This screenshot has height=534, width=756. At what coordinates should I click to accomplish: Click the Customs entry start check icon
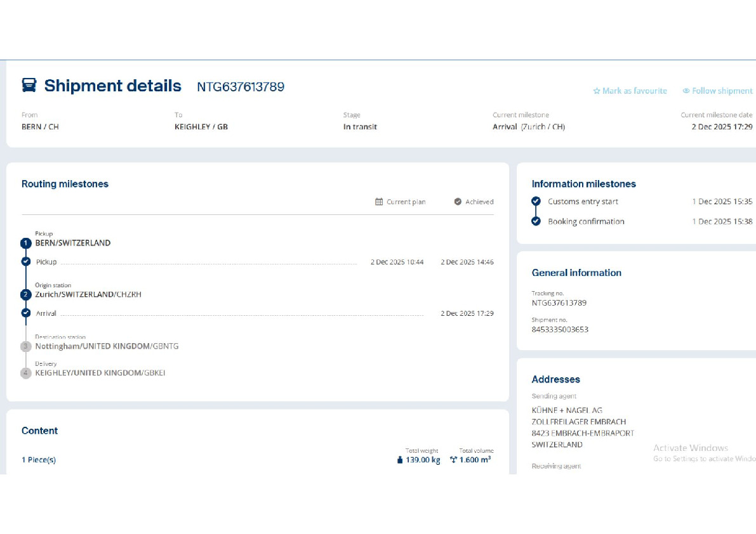536,202
